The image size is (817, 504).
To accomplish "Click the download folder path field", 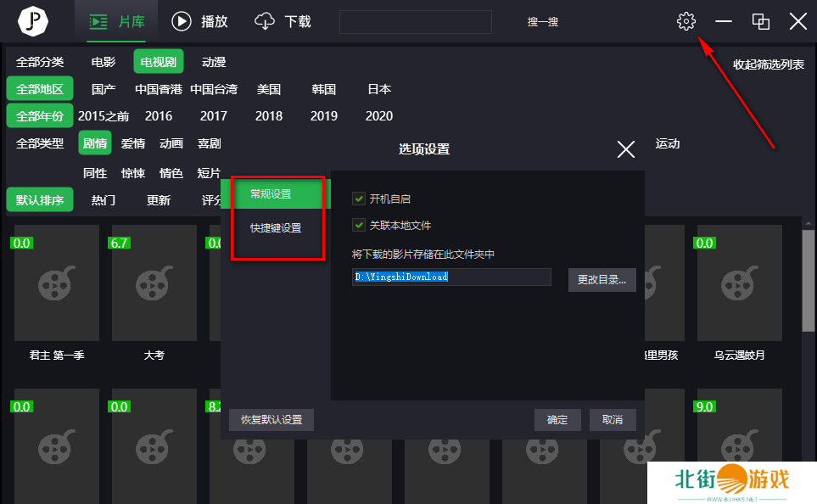I will 451,277.
